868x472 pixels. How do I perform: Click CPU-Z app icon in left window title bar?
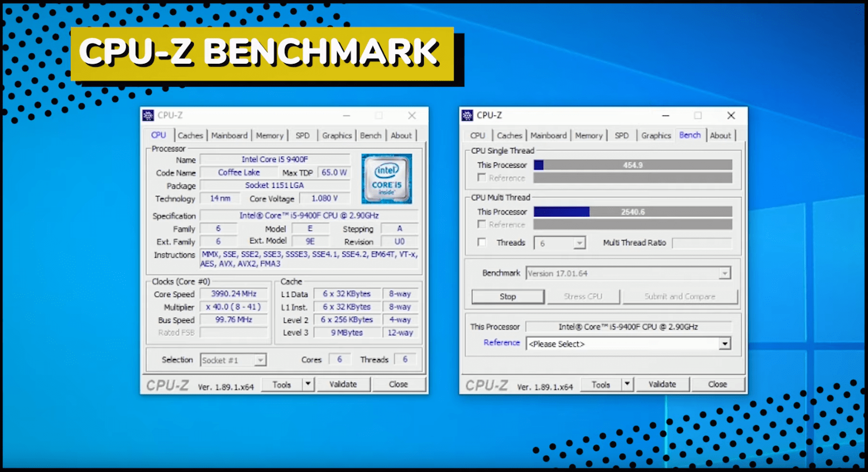click(x=148, y=115)
